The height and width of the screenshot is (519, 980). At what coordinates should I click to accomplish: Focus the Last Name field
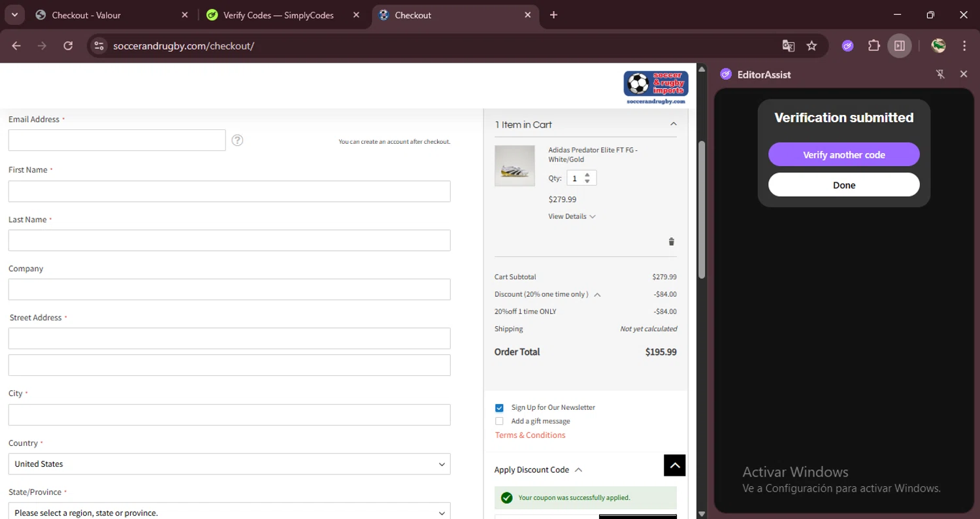(x=229, y=241)
